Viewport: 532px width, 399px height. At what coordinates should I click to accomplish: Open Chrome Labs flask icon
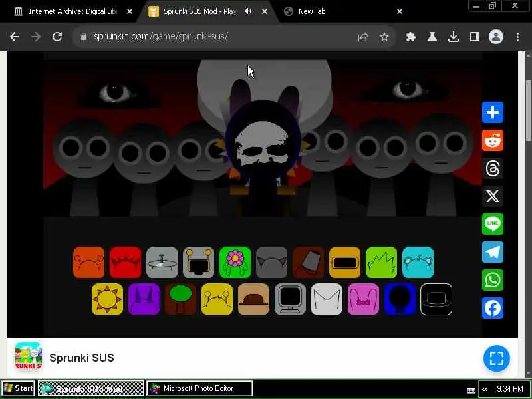coord(432,37)
